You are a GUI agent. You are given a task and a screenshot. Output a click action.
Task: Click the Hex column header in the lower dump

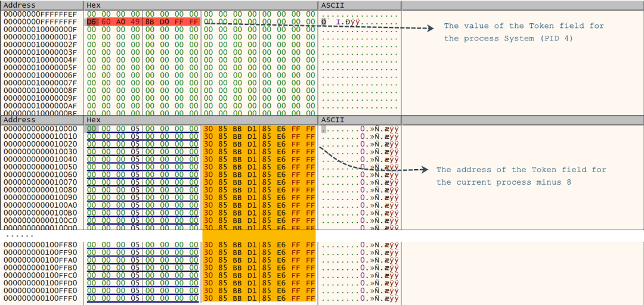94,120
